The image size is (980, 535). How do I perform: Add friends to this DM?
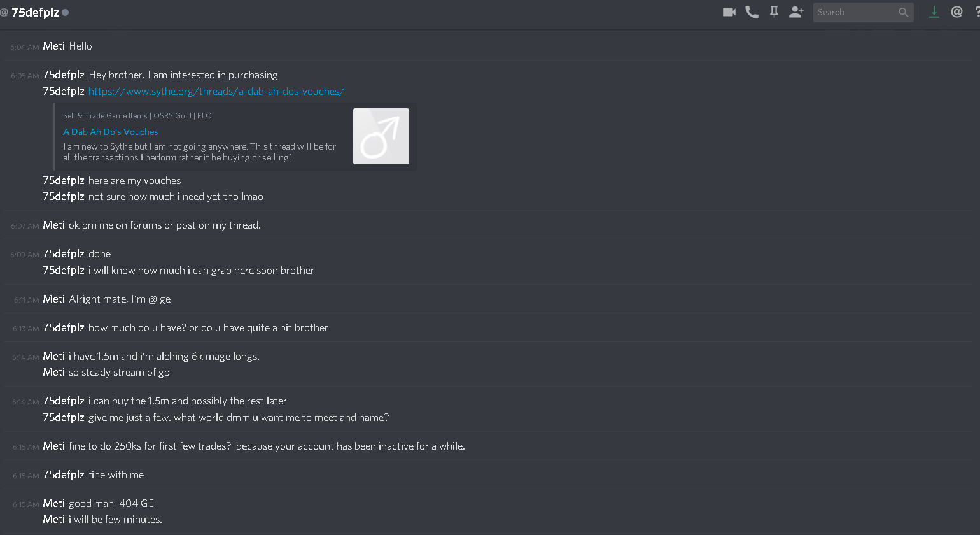click(796, 12)
